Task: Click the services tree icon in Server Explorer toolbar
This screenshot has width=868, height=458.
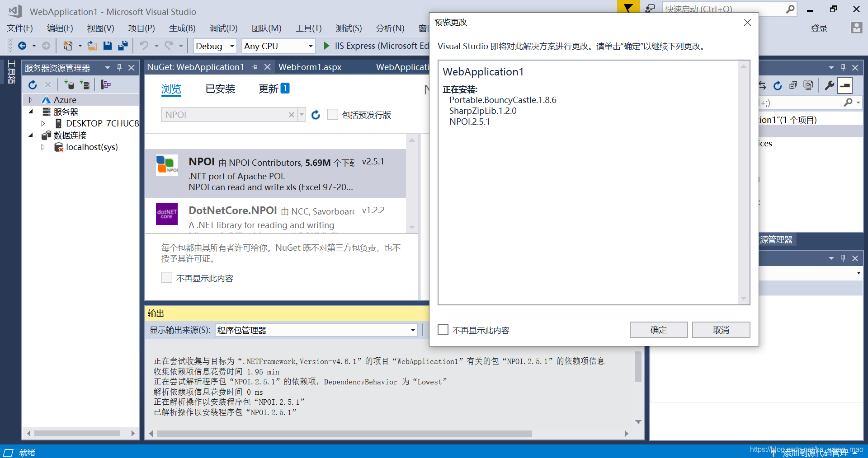Action: (106, 84)
